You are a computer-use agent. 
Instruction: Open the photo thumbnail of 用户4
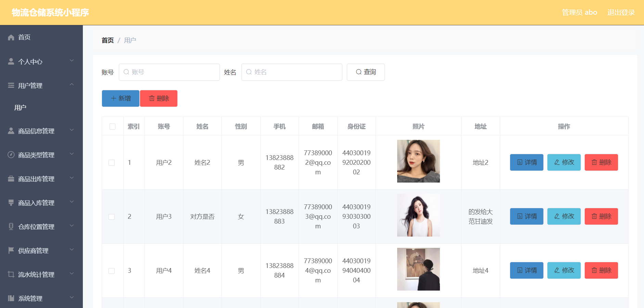click(x=418, y=269)
